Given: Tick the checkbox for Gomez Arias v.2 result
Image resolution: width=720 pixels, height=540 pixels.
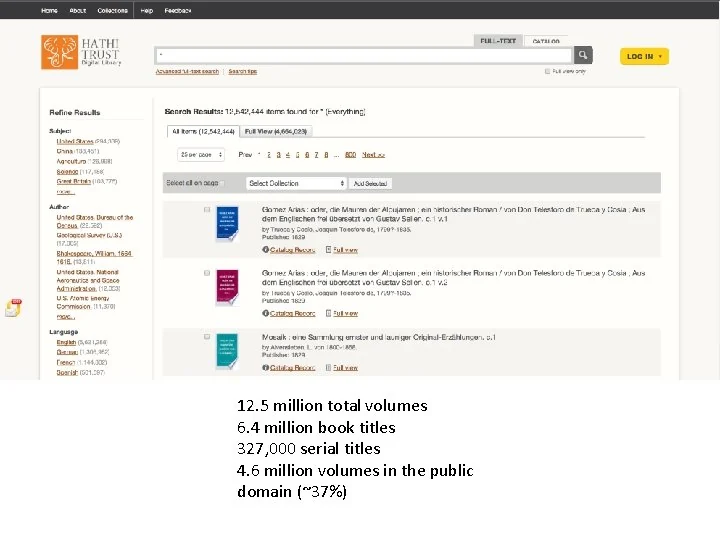Looking at the screenshot, I should pyautogui.click(x=207, y=273).
